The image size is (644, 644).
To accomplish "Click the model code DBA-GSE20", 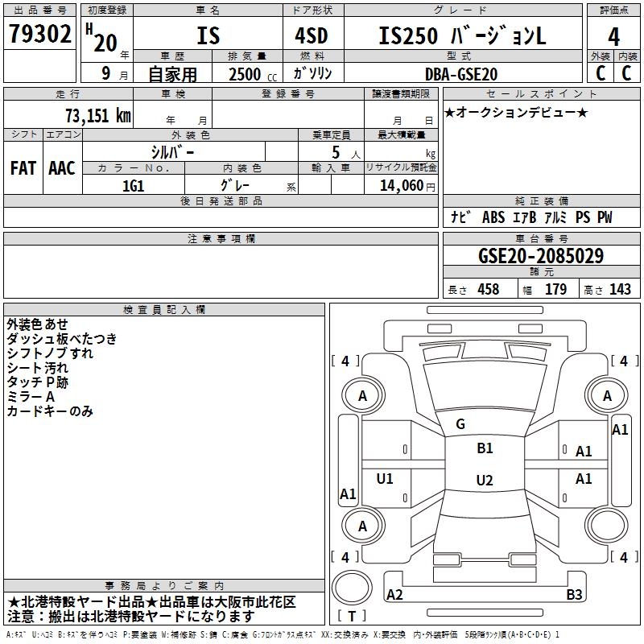I will click(x=461, y=74).
